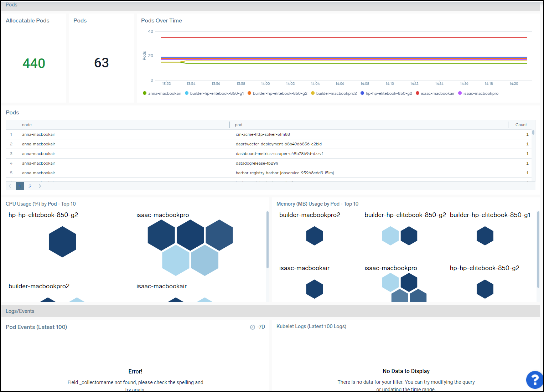Click the 63 Pods count value

point(102,63)
